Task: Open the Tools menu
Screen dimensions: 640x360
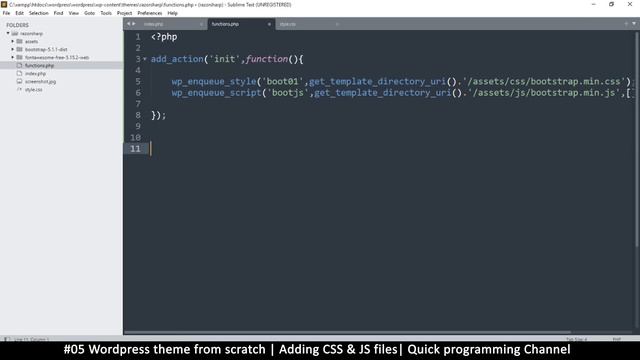Action: point(106,13)
